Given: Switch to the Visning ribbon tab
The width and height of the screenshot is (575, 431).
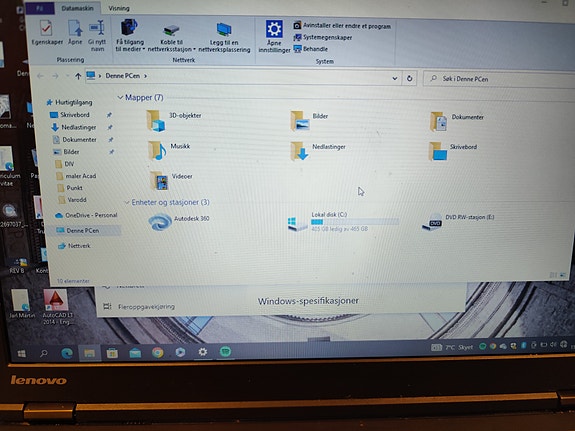Looking at the screenshot, I should click(119, 8).
